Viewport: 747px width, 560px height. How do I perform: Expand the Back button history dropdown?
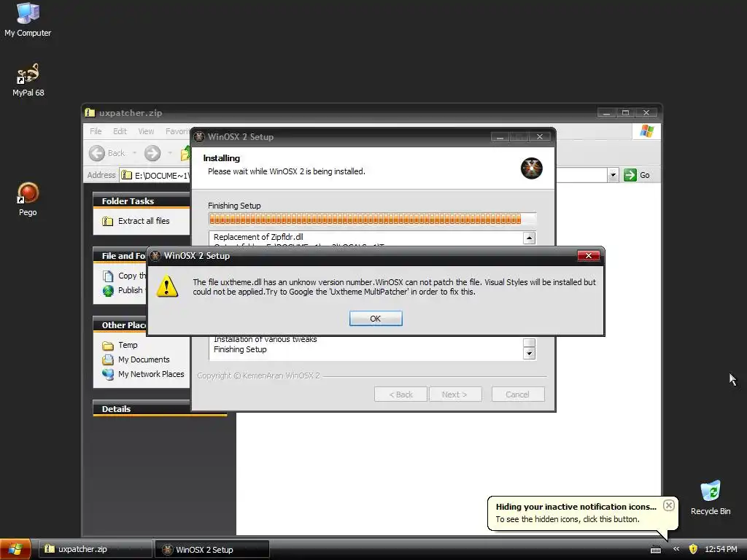click(134, 153)
